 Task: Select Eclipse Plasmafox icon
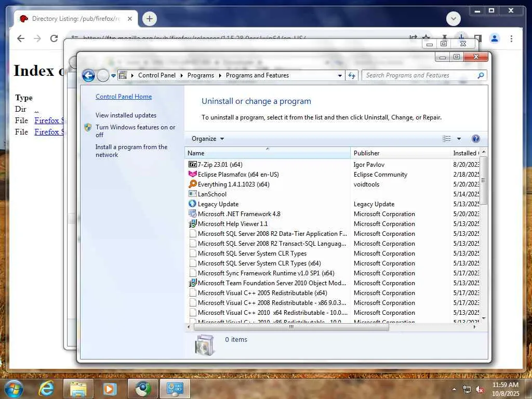(192, 174)
